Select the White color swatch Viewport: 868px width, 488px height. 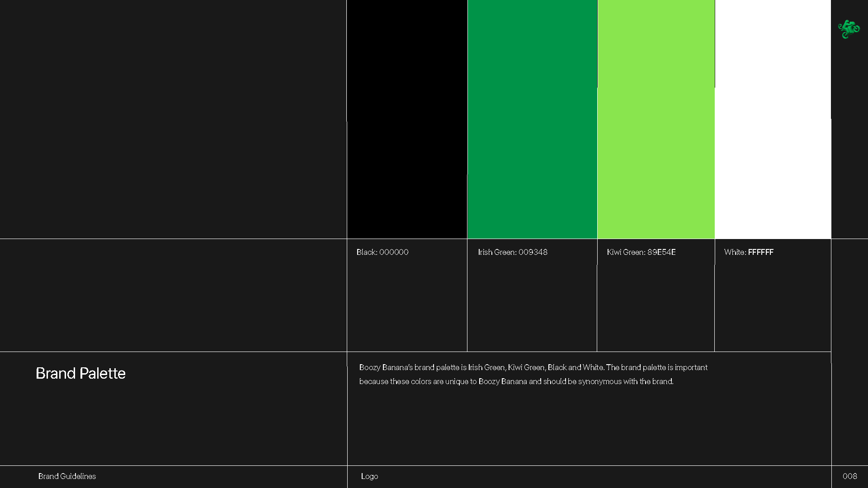click(x=773, y=119)
